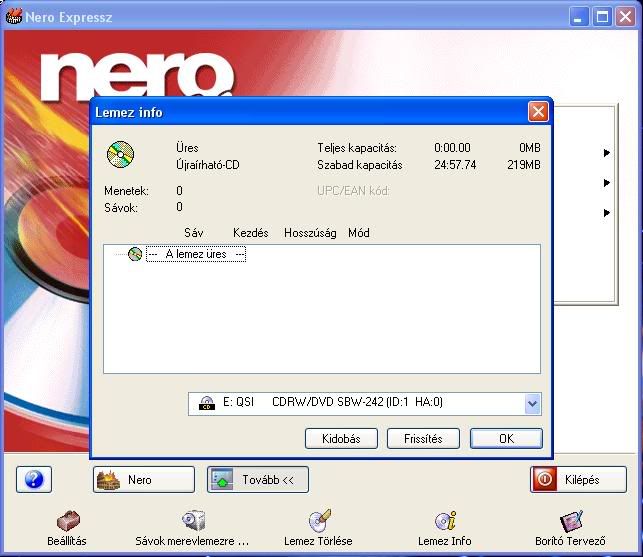Collapse panel with Tovább << button
Viewport: 643px width, 557px height.
[x=258, y=480]
